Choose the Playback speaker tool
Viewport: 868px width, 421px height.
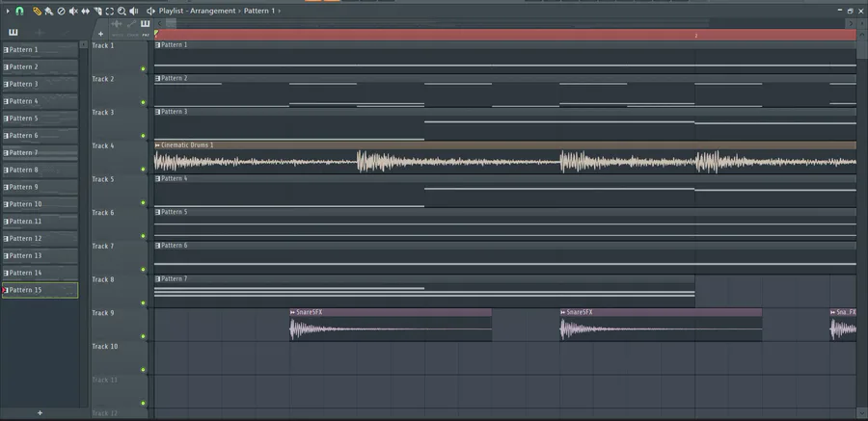pyautogui.click(x=134, y=11)
